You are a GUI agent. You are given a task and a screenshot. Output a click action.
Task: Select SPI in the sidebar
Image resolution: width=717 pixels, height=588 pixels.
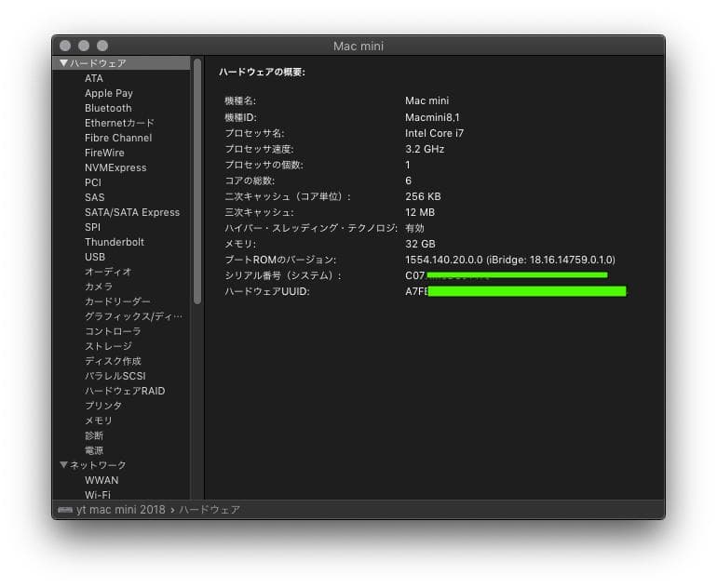[x=92, y=227]
